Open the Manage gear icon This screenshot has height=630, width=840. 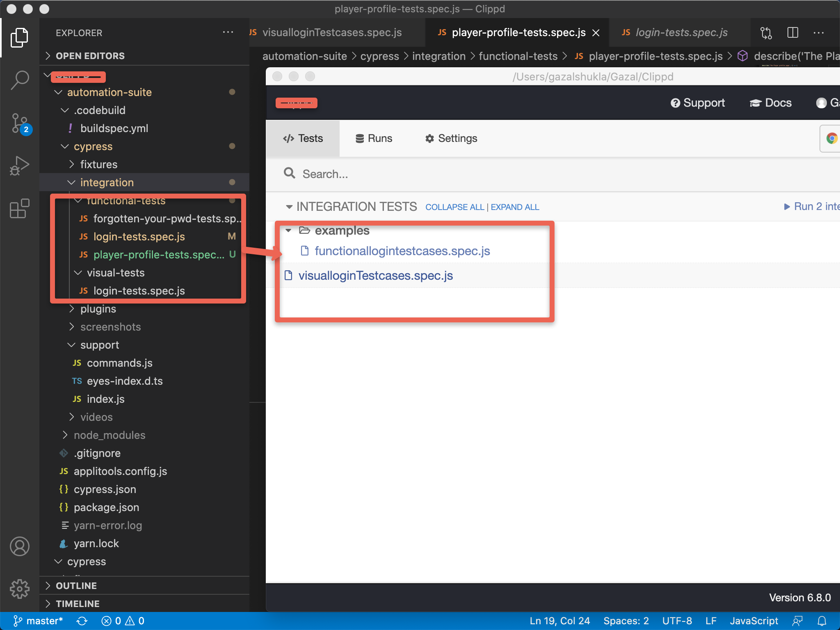coord(19,589)
